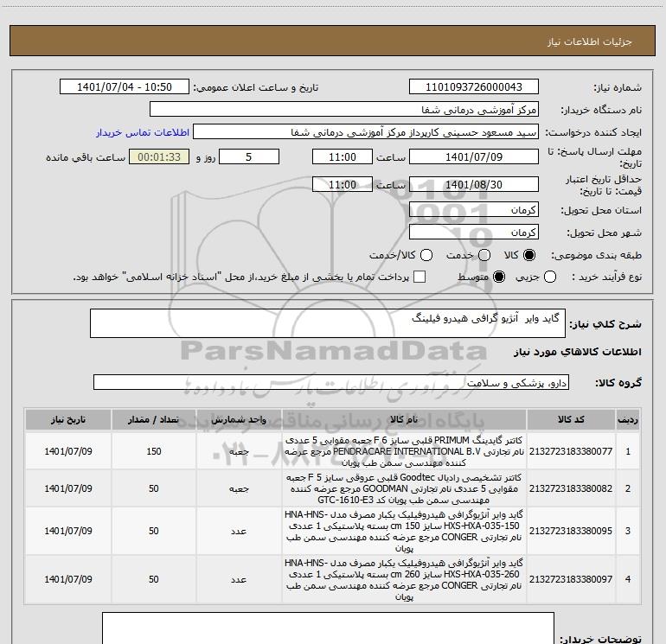This screenshot has height=644, width=666.
Task: Click the remaining time counter 00:01:33
Action: point(159,156)
